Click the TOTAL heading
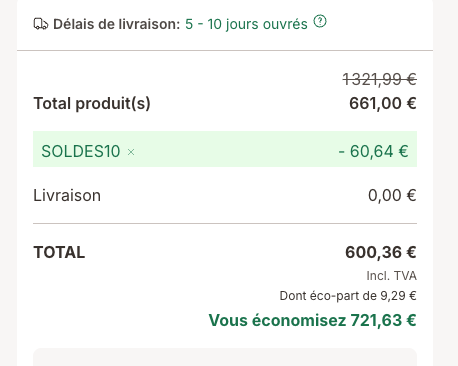Screen dimensions: 458x366 click(x=59, y=252)
